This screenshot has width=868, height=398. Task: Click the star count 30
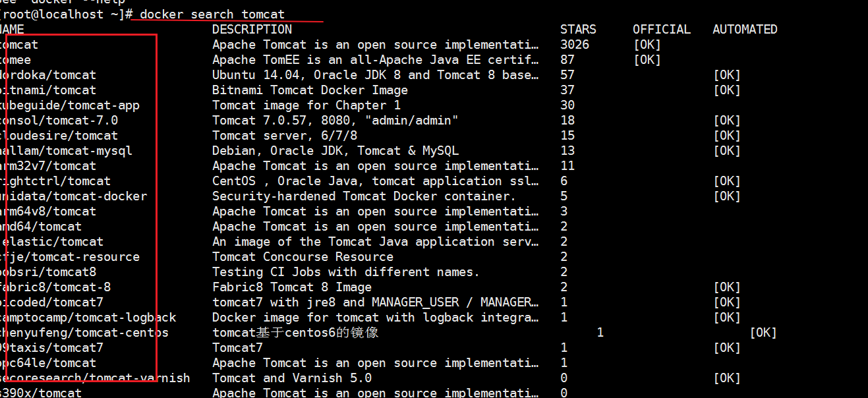pos(567,105)
